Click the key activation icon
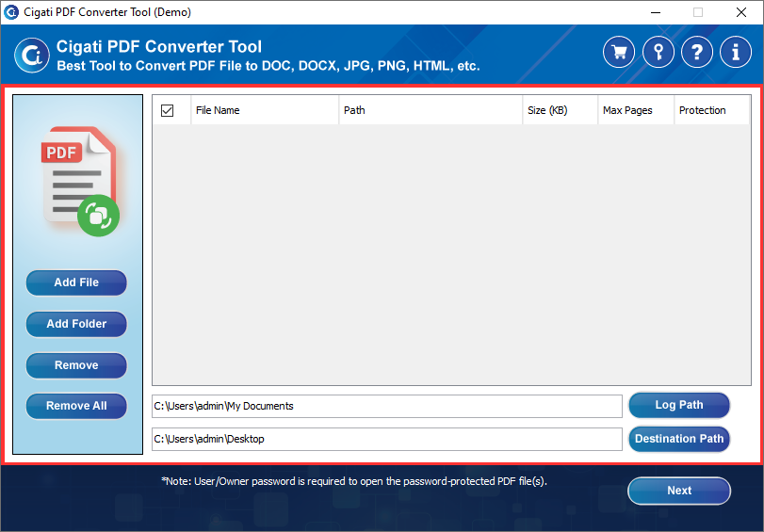 pyautogui.click(x=658, y=52)
